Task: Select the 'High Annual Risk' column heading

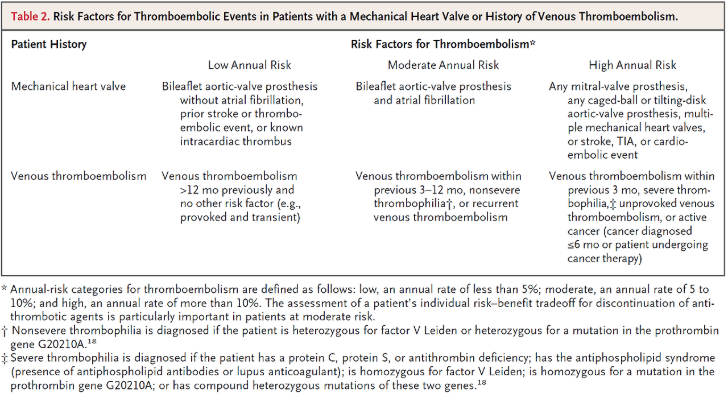Action: [632, 65]
